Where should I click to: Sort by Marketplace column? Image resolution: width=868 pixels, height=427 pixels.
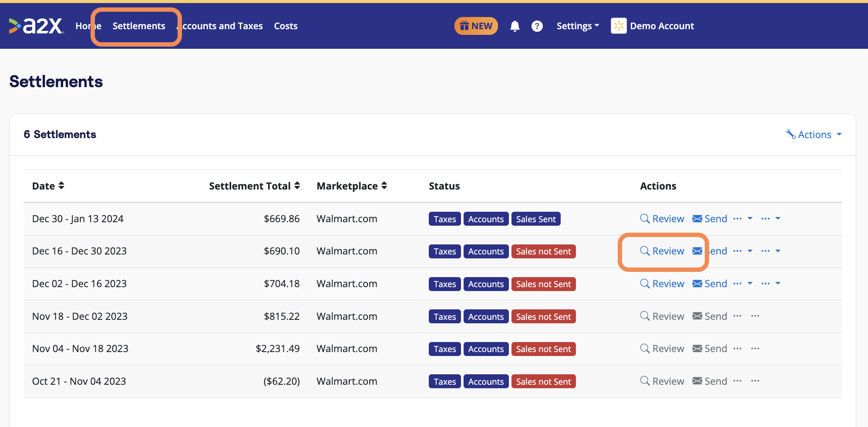pyautogui.click(x=352, y=186)
